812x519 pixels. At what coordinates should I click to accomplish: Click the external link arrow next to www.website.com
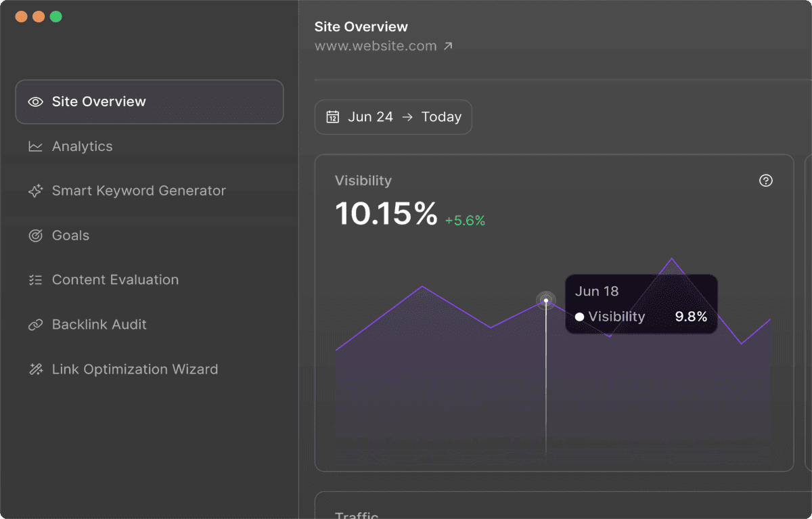point(448,47)
